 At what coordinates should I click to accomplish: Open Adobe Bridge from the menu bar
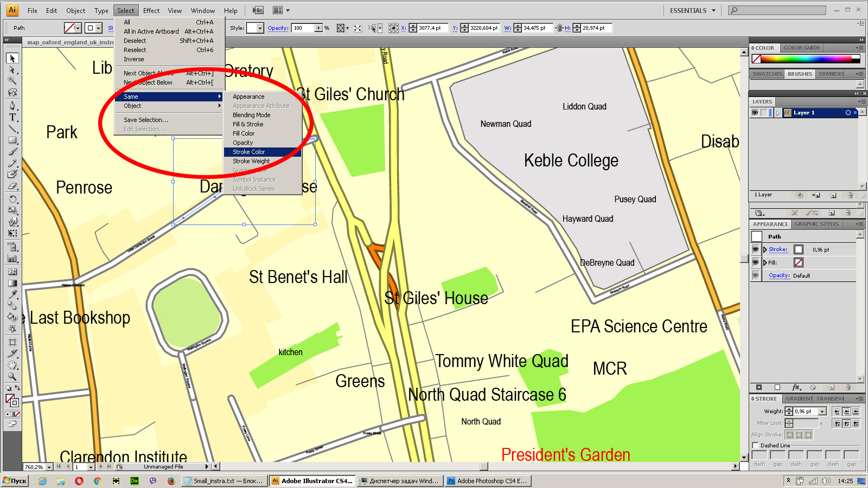click(x=258, y=10)
